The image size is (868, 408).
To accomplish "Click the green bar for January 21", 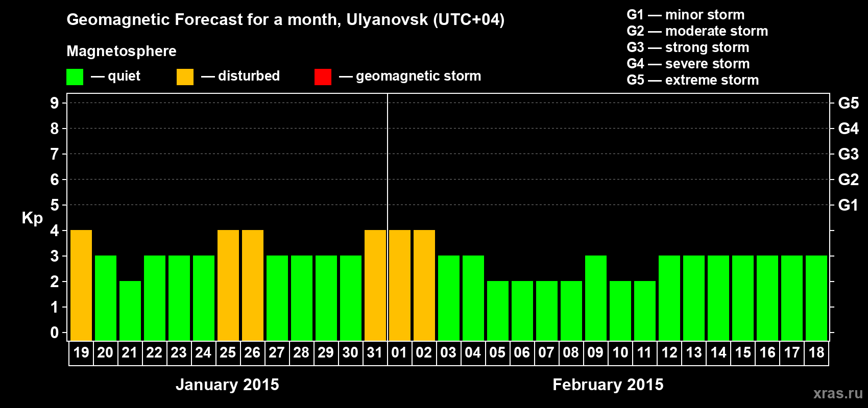I will 130,311.
